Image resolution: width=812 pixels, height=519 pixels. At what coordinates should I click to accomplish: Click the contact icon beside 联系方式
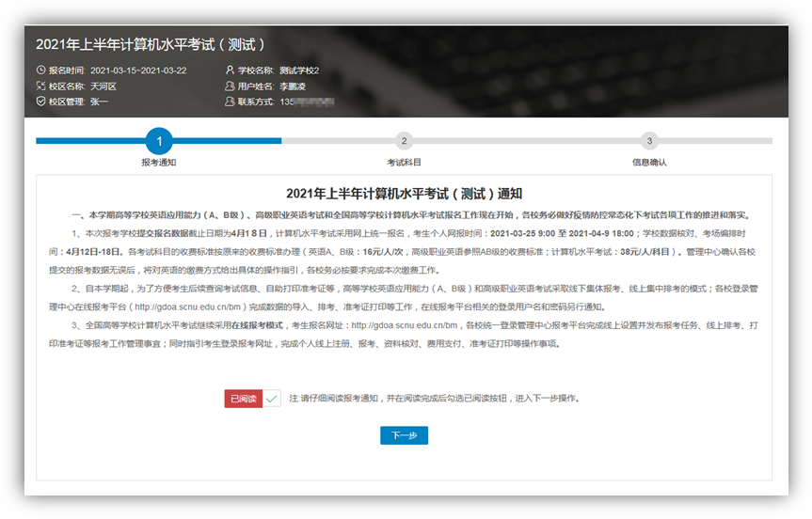point(230,101)
